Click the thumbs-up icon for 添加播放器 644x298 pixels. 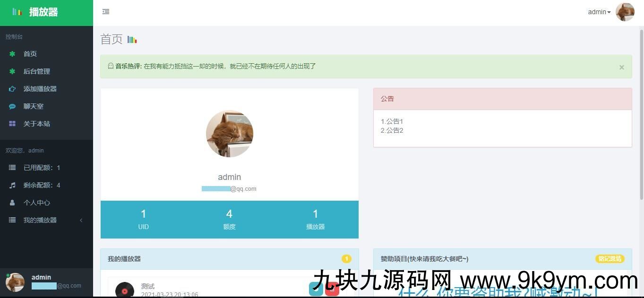(12, 89)
